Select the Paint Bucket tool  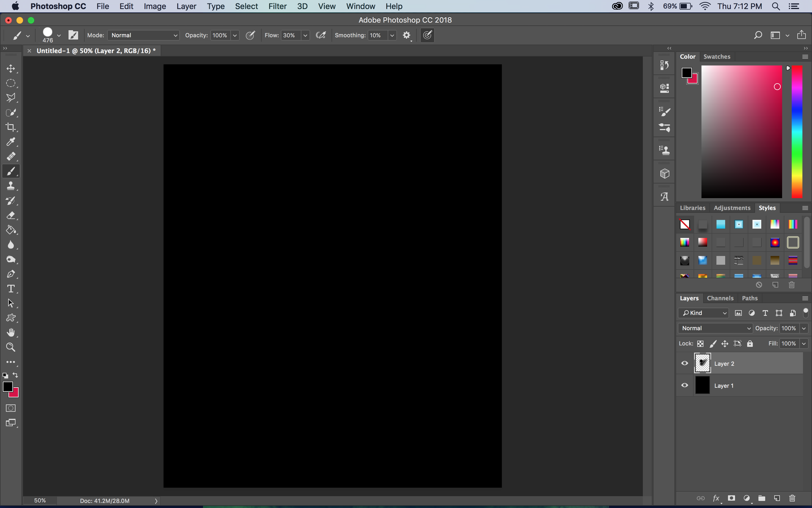11,230
